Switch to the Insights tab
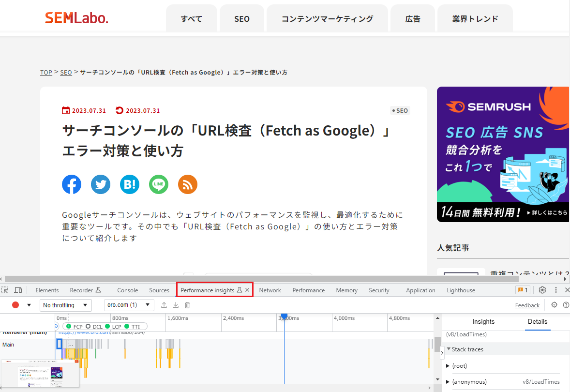The width and height of the screenshot is (570, 392). click(483, 321)
